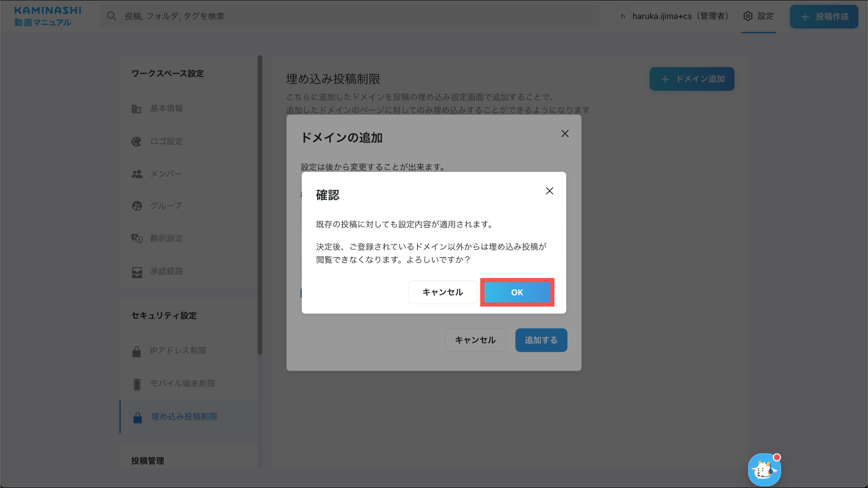The height and width of the screenshot is (488, 868).
Task: Open the グループ menu item
Action: coord(166,206)
